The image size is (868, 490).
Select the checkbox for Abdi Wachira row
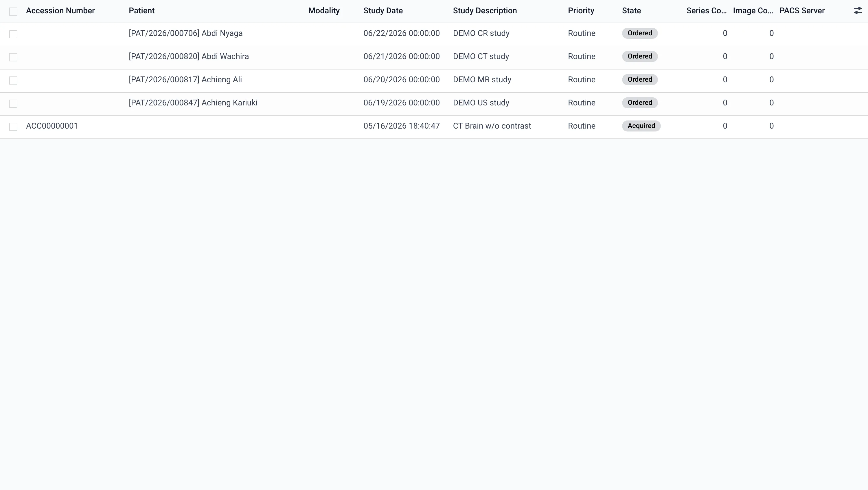(13, 57)
